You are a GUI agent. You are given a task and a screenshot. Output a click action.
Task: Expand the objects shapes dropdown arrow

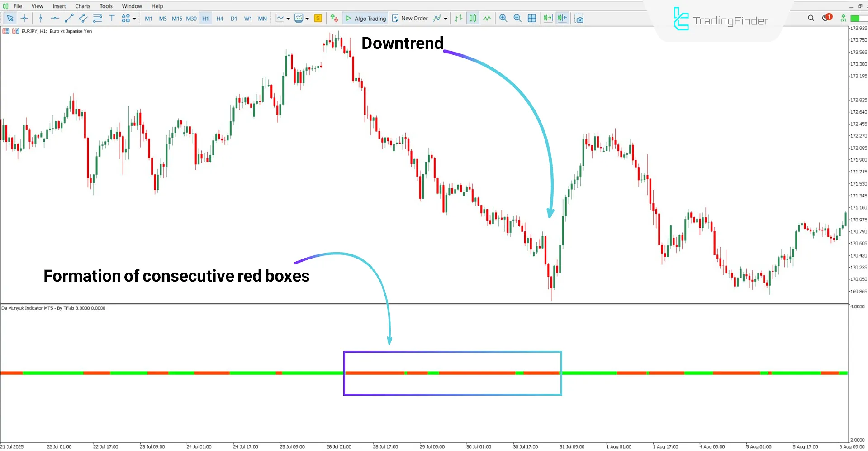(134, 19)
